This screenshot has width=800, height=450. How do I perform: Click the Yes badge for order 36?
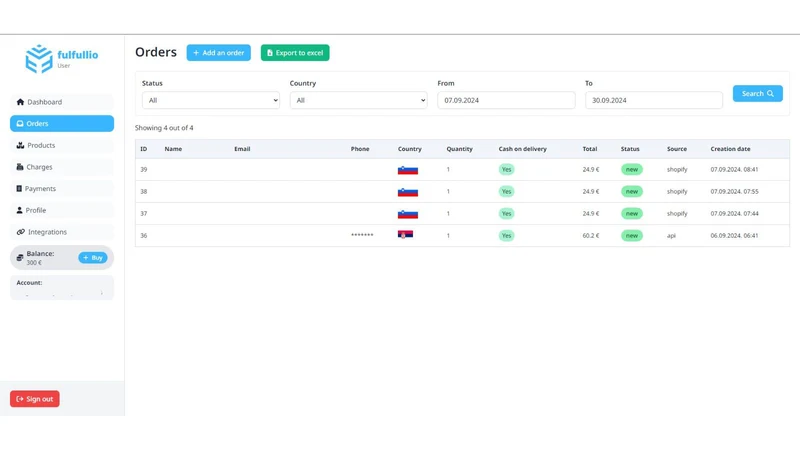tap(506, 236)
